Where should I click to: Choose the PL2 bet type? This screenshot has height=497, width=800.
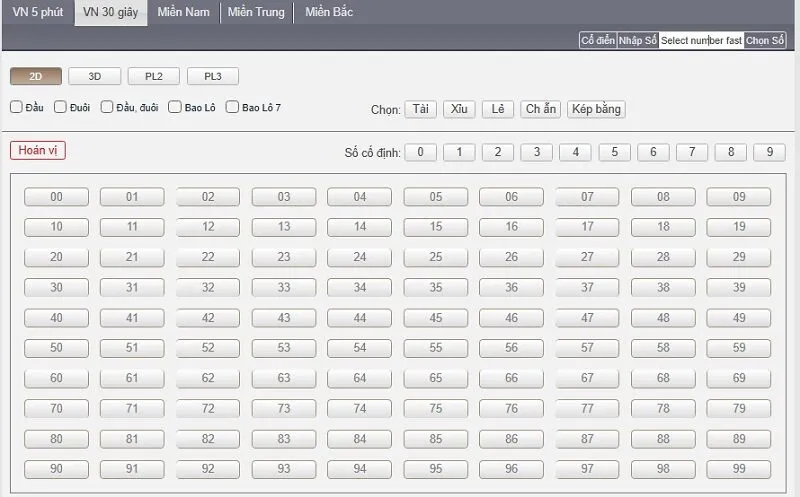pyautogui.click(x=154, y=76)
